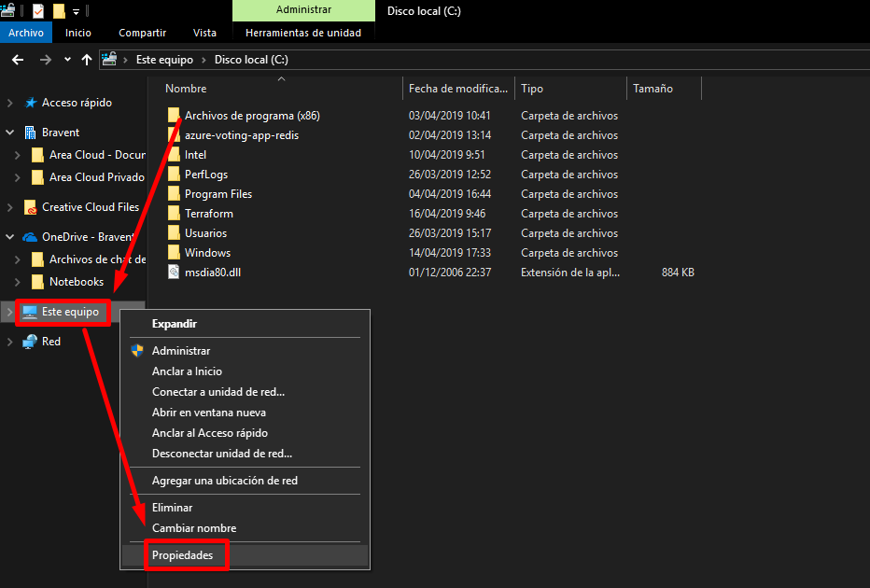Sort files by Nombre column header
870x588 pixels.
[x=186, y=88]
